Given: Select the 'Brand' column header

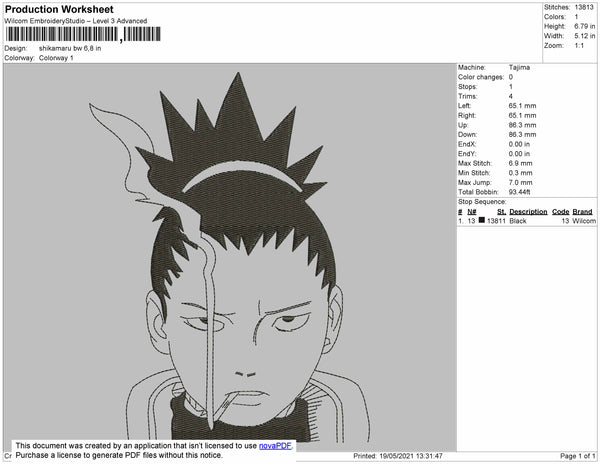Looking at the screenshot, I should tap(582, 212).
